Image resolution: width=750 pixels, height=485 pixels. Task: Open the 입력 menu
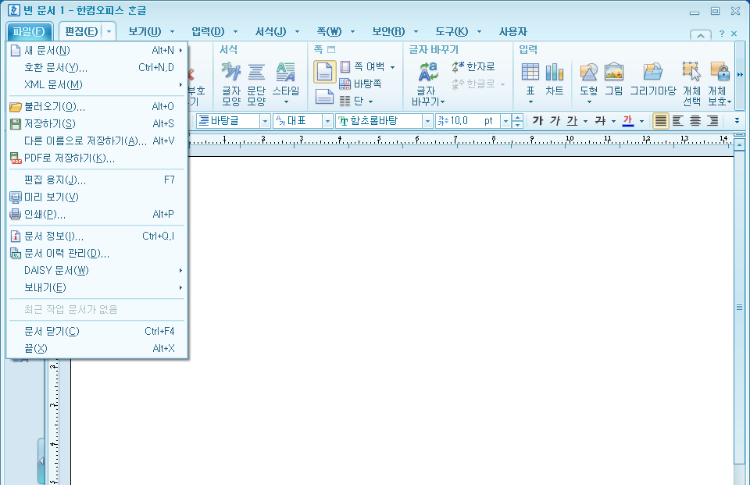(x=208, y=32)
